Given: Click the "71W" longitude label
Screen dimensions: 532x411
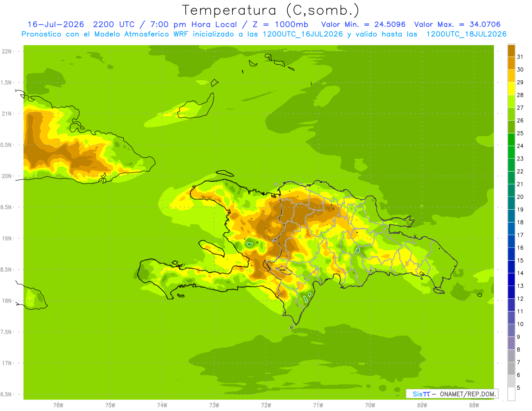Looking at the screenshot, I should (x=318, y=405).
